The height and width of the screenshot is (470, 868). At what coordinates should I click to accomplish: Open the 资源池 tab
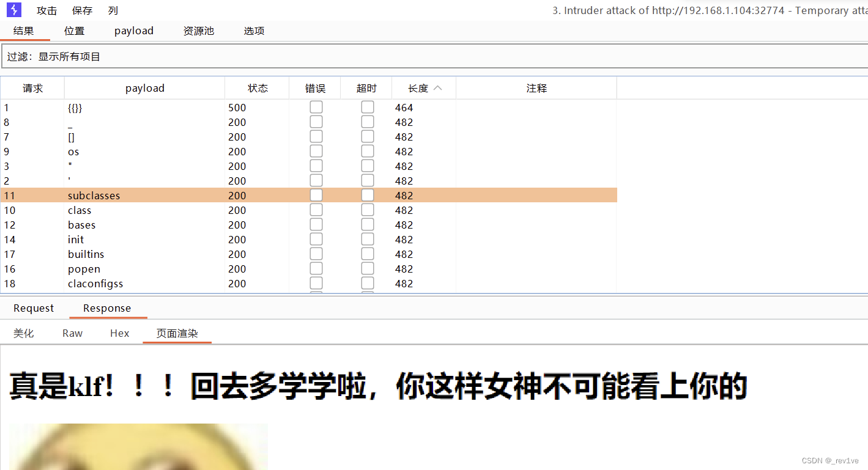pyautogui.click(x=199, y=31)
